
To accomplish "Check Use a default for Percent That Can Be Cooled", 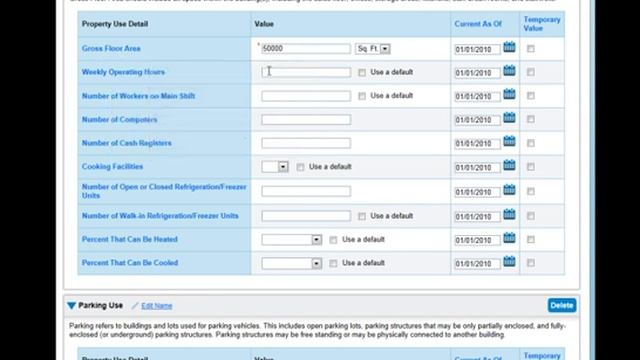I will [333, 264].
